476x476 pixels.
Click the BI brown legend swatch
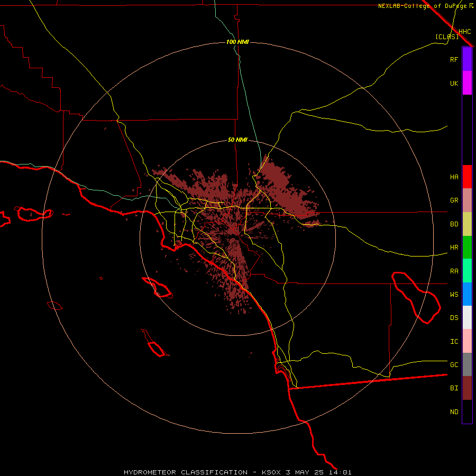[467, 388]
